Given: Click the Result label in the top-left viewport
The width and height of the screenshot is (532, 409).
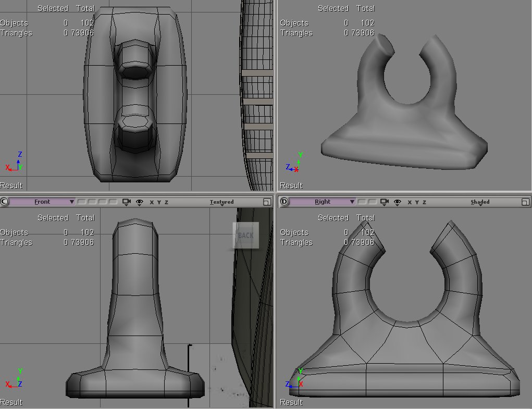Looking at the screenshot, I should (11, 185).
